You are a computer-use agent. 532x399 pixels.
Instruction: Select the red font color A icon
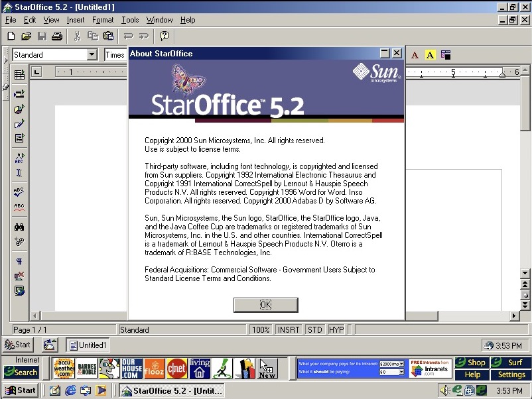click(415, 55)
